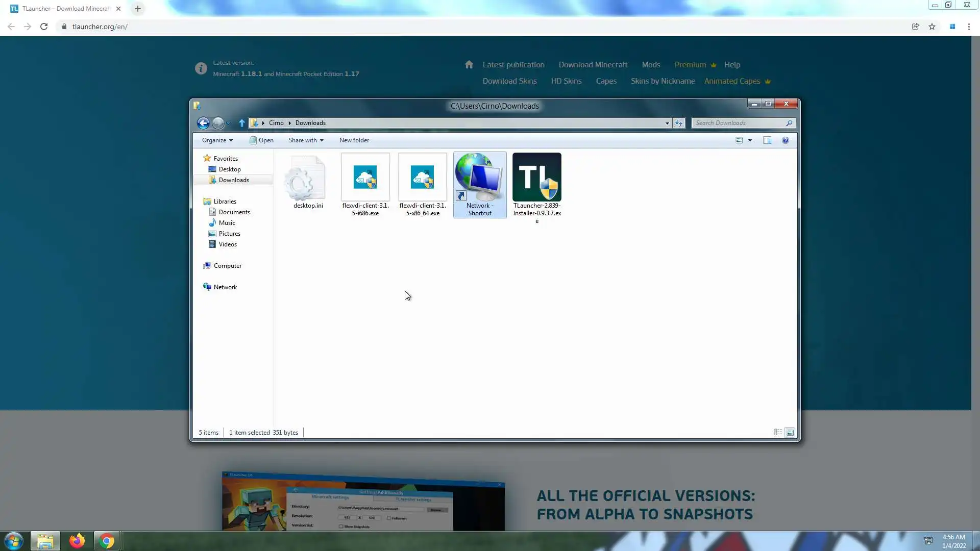
Task: Select flexvdi-client i686 exe file
Action: pos(365,178)
